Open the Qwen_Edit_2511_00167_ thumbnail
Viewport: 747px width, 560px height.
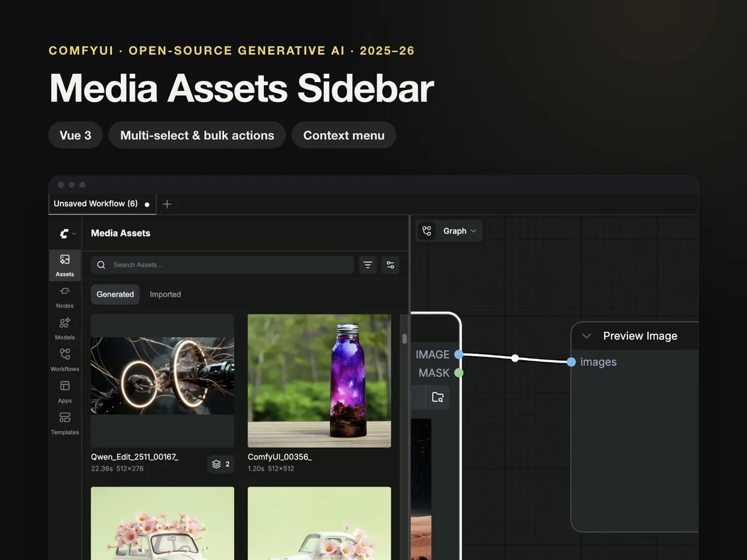[162, 381]
